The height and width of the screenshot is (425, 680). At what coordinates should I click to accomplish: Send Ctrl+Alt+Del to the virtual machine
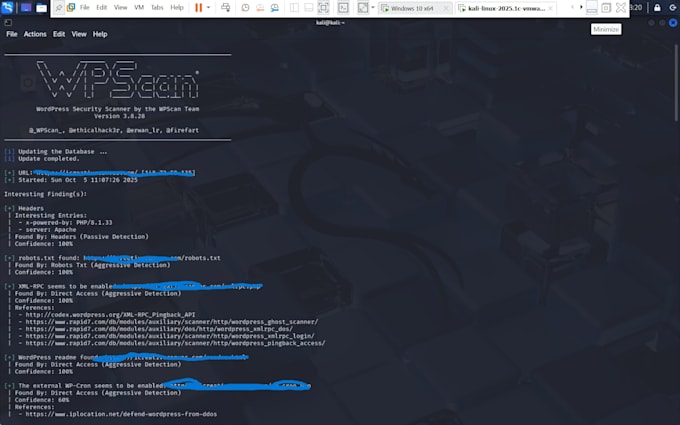226,7
